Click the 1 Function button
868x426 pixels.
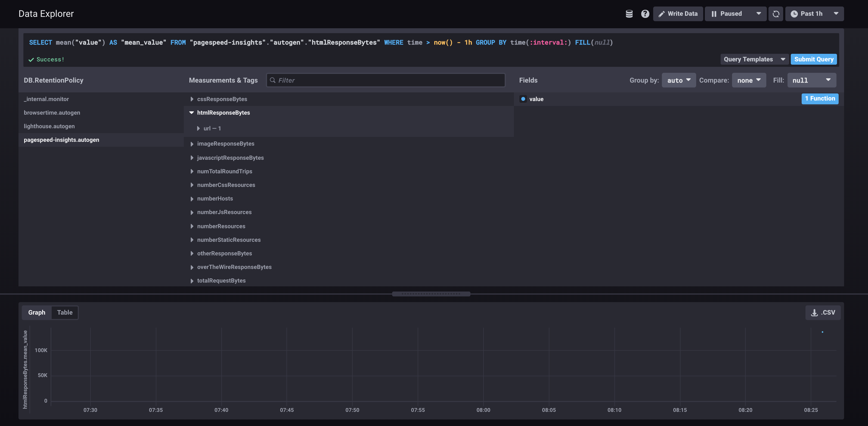tap(820, 99)
